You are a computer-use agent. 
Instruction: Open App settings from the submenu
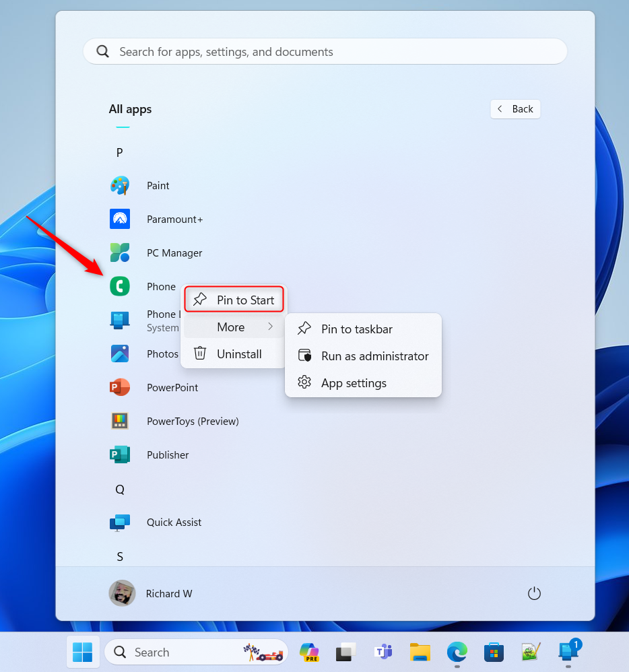(363, 383)
